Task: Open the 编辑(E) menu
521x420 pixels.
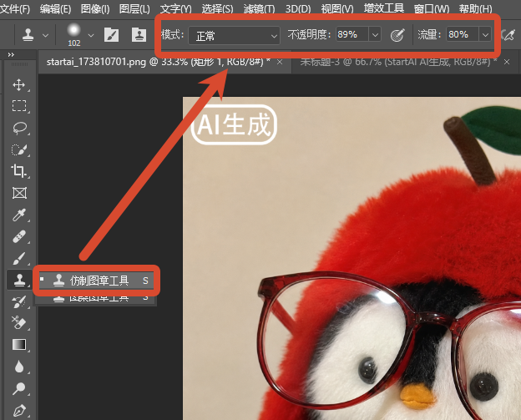Action: coord(55,8)
